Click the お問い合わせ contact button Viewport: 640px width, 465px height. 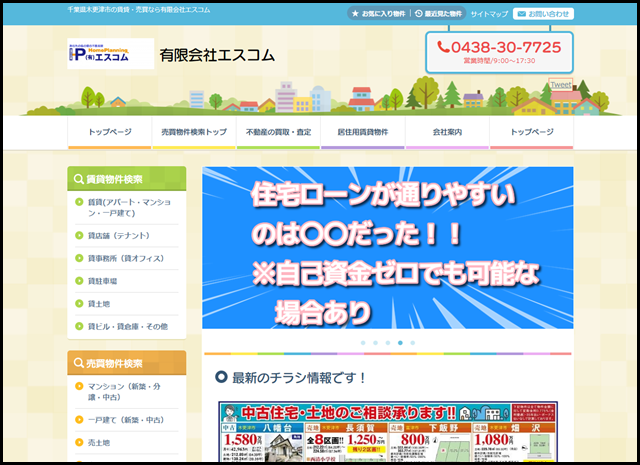543,14
